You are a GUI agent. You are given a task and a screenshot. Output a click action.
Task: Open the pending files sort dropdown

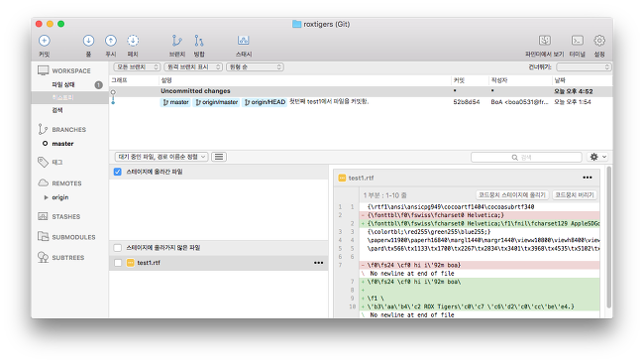click(161, 157)
